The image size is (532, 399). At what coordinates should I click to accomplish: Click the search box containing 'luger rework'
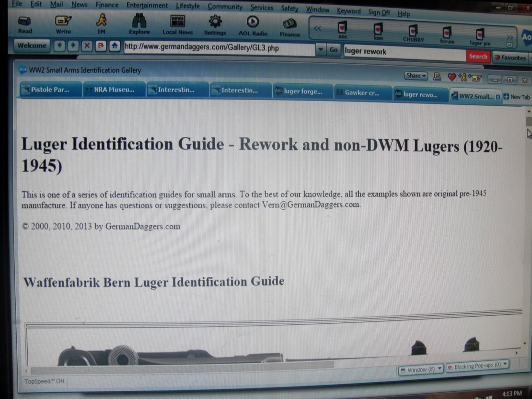pos(405,52)
